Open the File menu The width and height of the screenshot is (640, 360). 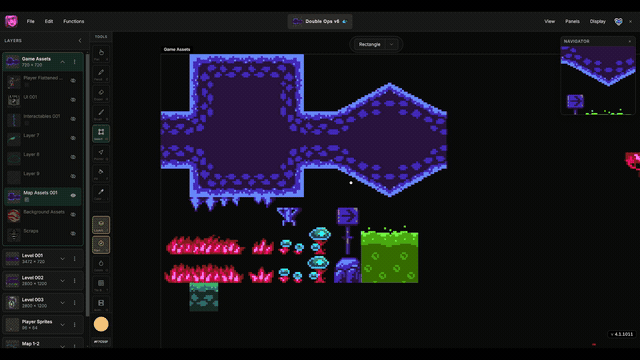pyautogui.click(x=31, y=21)
